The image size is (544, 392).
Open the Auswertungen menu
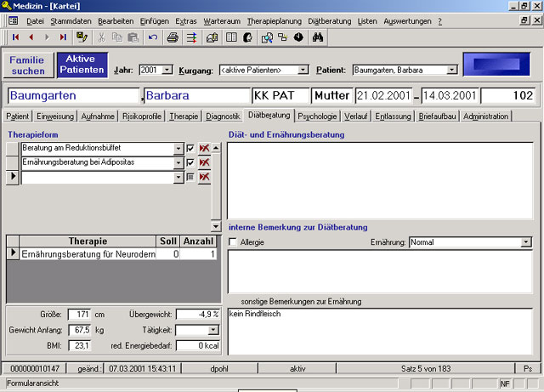[407, 21]
